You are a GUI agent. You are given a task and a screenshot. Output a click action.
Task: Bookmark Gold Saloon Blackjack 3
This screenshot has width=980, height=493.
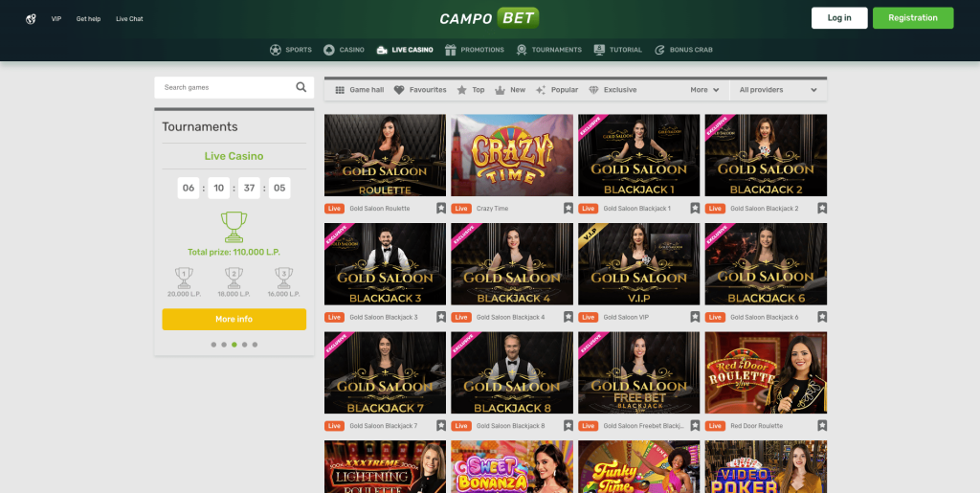pyautogui.click(x=441, y=317)
